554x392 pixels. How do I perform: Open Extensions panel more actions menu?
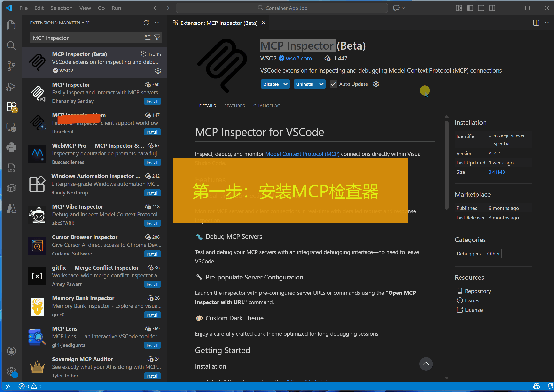[157, 23]
